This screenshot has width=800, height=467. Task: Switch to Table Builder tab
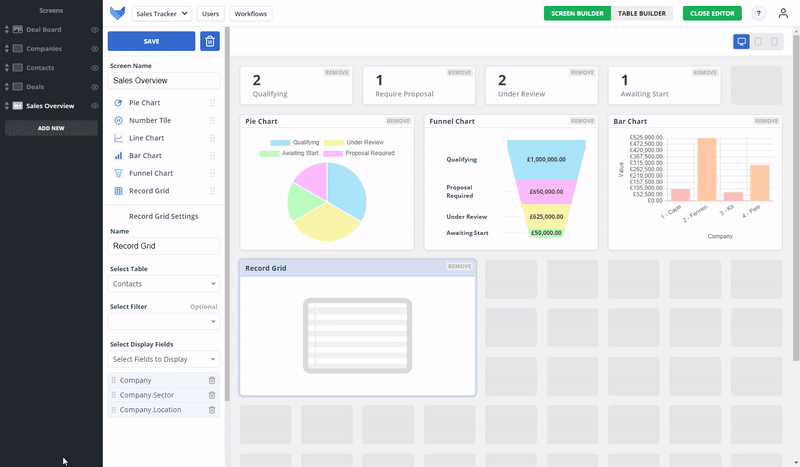642,13
